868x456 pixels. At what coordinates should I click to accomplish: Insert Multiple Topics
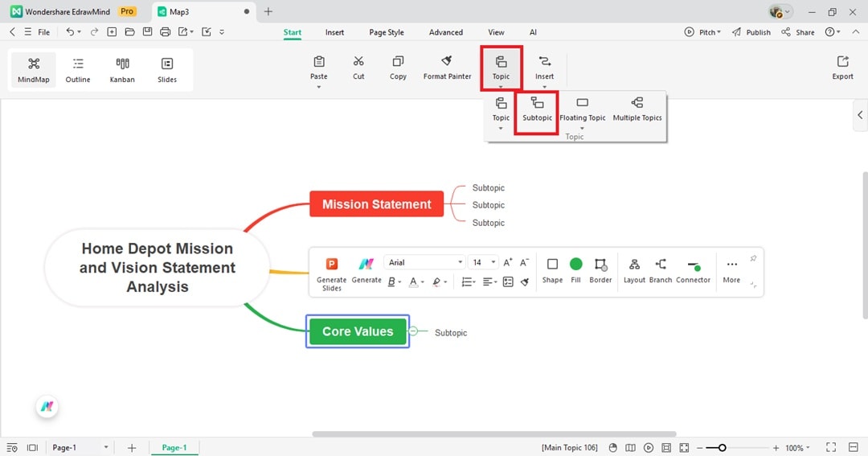pyautogui.click(x=637, y=109)
